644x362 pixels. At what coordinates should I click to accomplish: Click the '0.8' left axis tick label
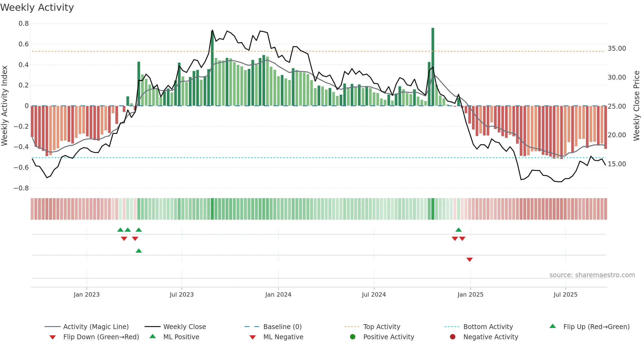tap(24, 24)
